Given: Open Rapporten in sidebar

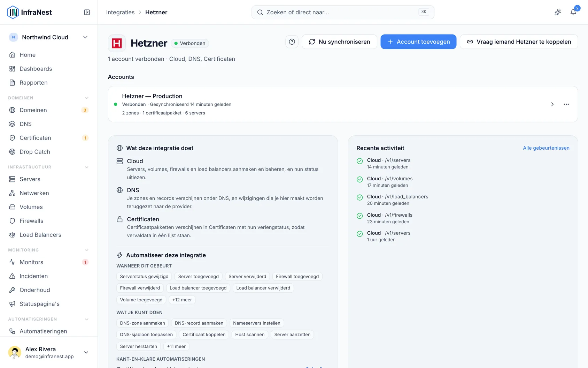Looking at the screenshot, I should (49, 83).
